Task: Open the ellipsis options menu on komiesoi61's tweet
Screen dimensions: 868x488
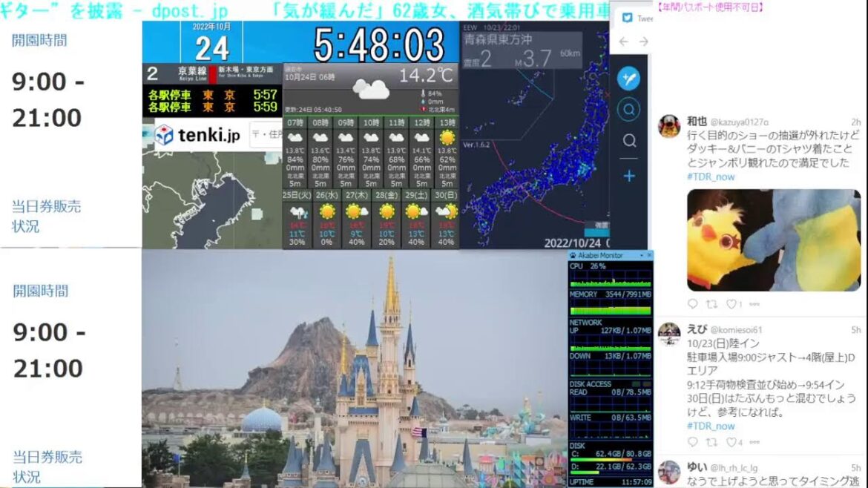Action: [754, 441]
